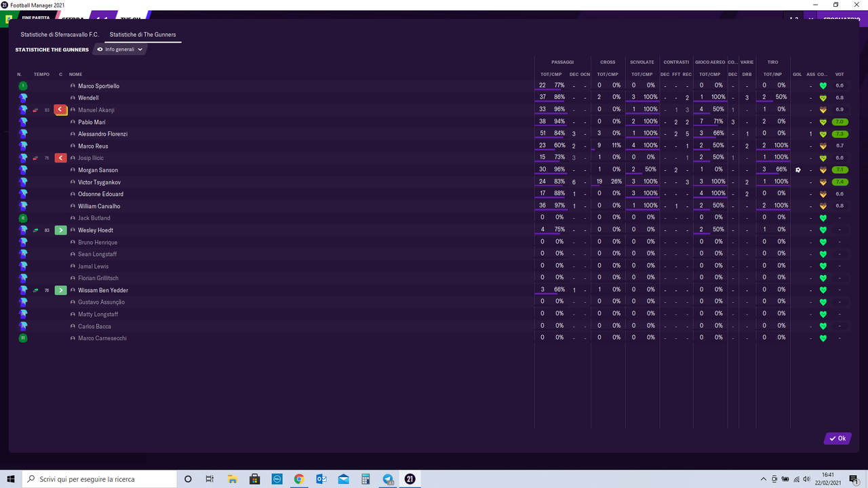Click the goal icon in Morgan Sanson's row
This screenshot has height=488, width=868.
(x=798, y=170)
